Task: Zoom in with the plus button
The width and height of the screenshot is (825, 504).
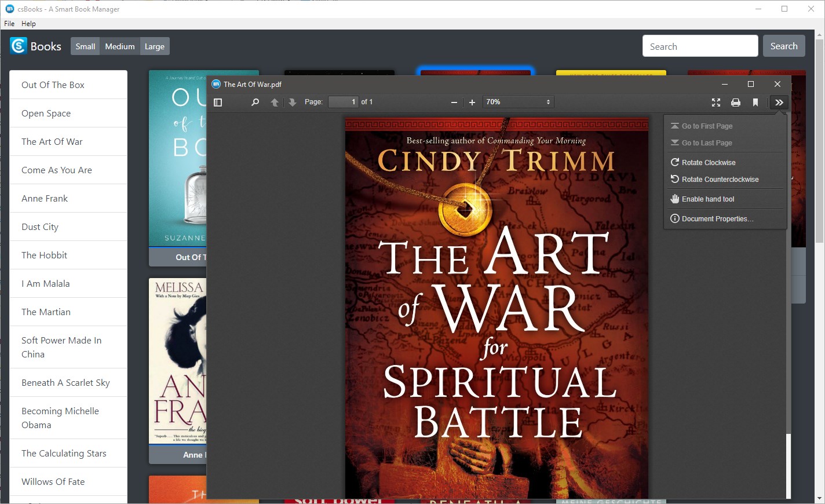Action: tap(472, 103)
